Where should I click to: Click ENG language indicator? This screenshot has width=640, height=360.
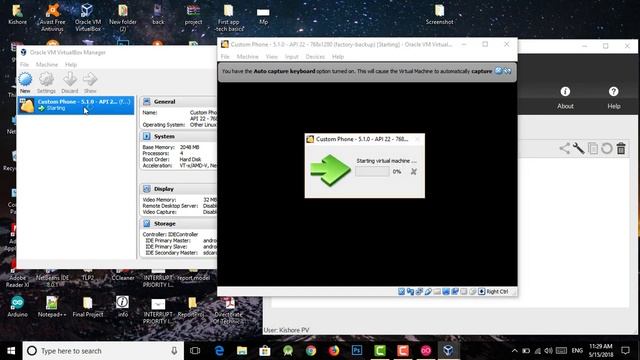pyautogui.click(x=577, y=351)
